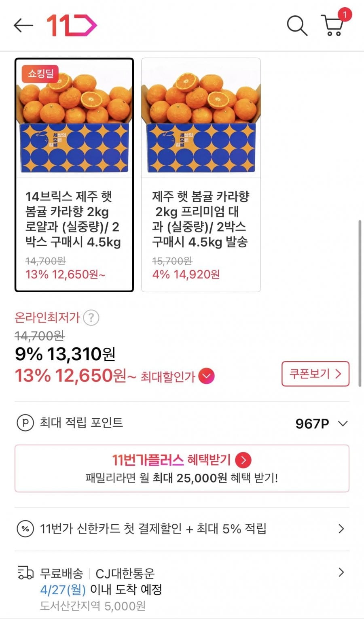
Task: Open the shopping cart icon
Action: (333, 25)
